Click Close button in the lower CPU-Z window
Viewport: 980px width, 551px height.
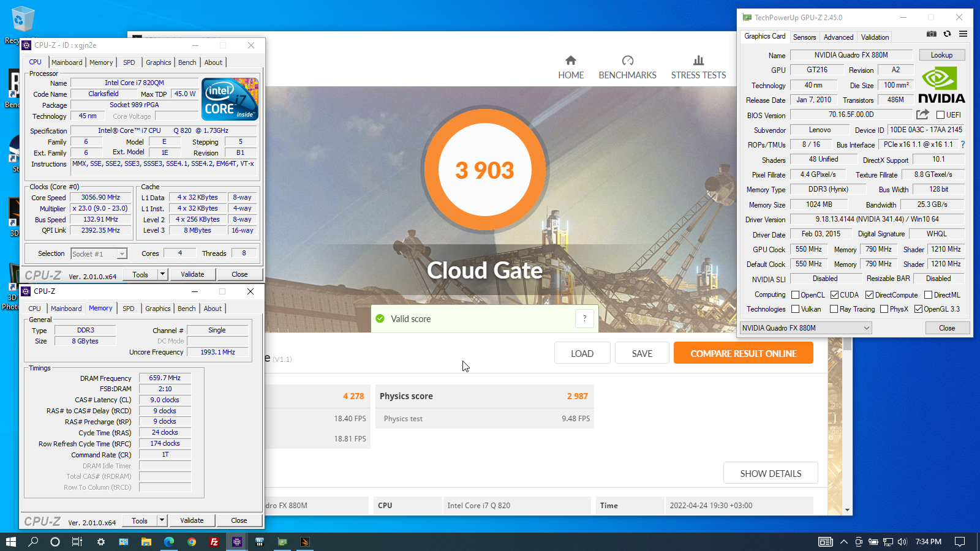(x=239, y=520)
